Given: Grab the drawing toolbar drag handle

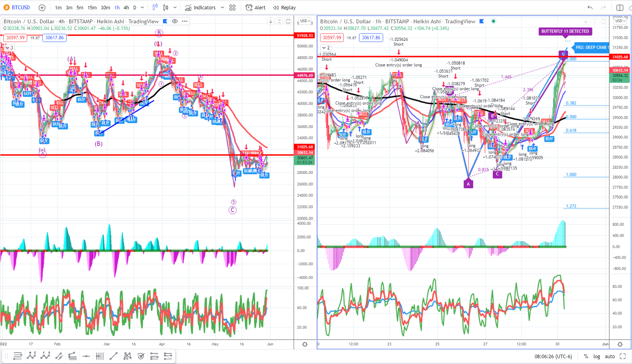Looking at the screenshot, I should click(6, 356).
